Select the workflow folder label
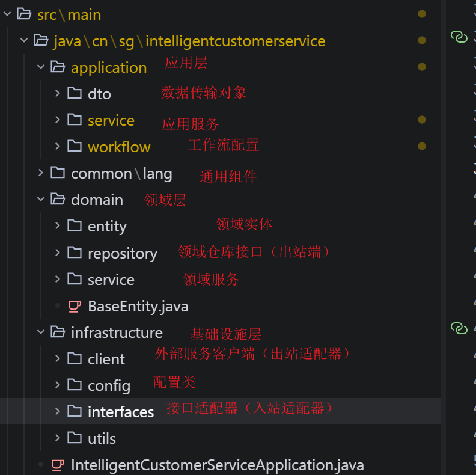 (119, 147)
